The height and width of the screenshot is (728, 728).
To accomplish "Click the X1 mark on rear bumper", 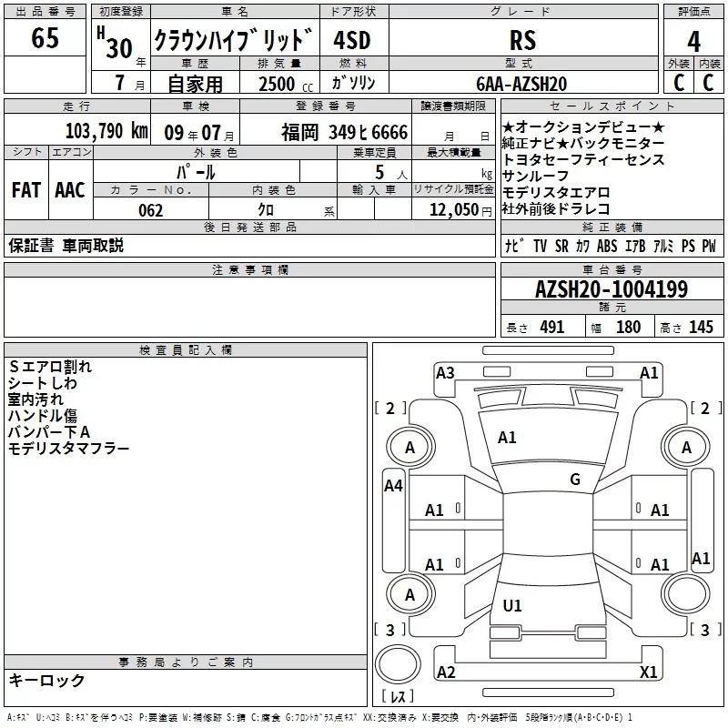I will pos(649,672).
